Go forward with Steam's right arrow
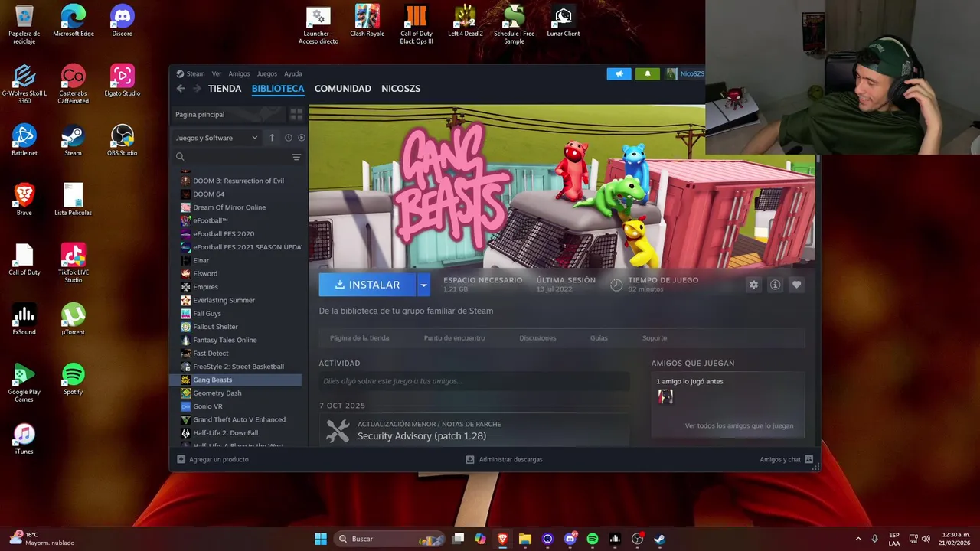The image size is (980, 551). pyautogui.click(x=197, y=89)
